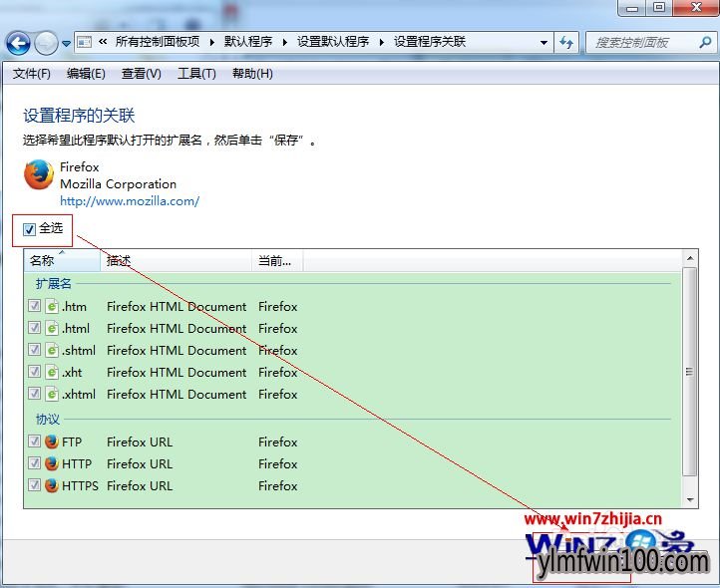Click the Firefox icon in HTTPS row
Image resolution: width=720 pixels, height=588 pixels.
pyautogui.click(x=52, y=485)
